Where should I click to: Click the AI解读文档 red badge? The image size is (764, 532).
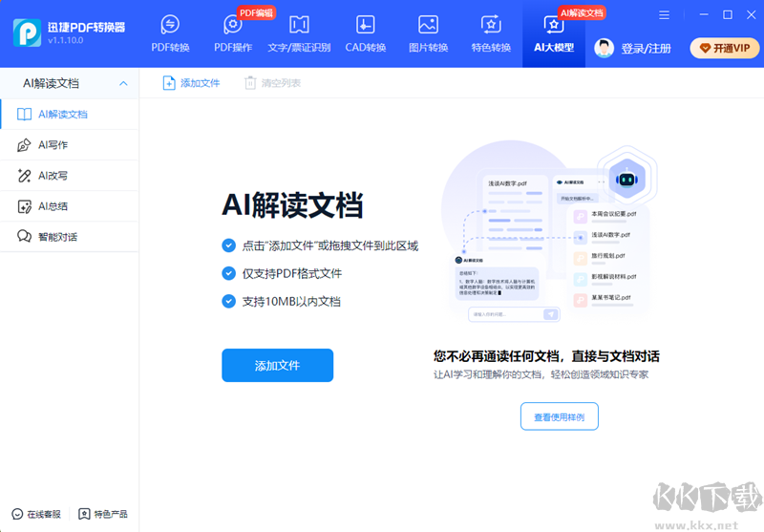pyautogui.click(x=582, y=12)
